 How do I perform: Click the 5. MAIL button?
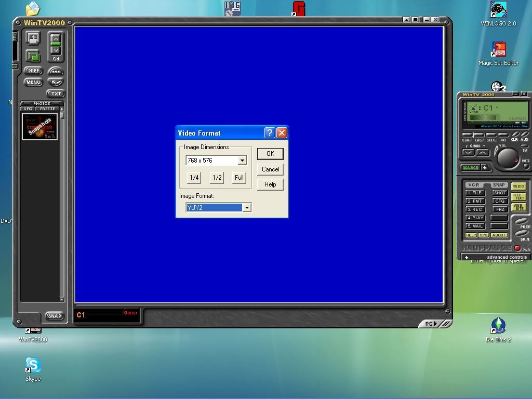pos(475,226)
